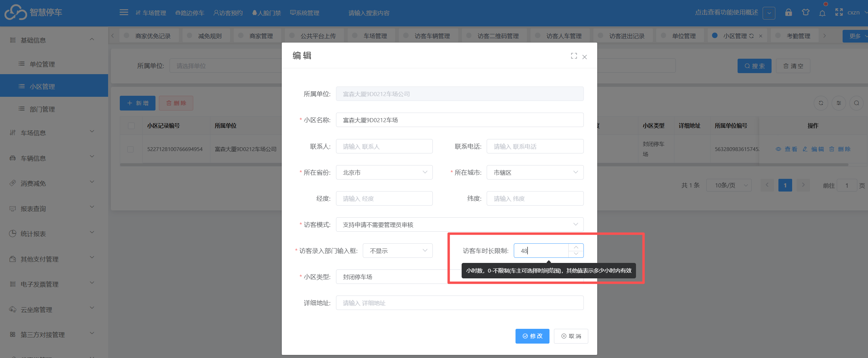Focus the 小区名称 input field
This screenshot has height=358, width=868.
(460, 120)
